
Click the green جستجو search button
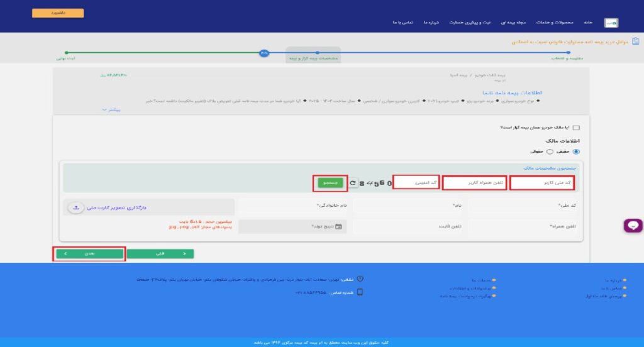coord(330,182)
